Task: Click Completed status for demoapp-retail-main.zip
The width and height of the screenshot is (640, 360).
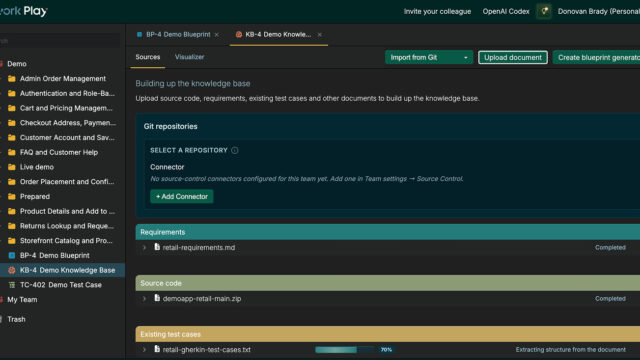Action: click(610, 298)
